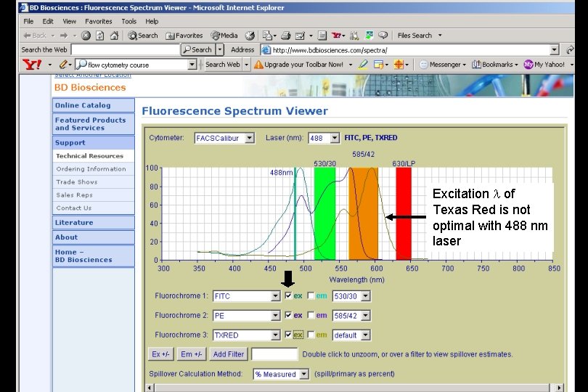588x392 pixels.
Task: Open Fluorochrome 1 FITC dropdown
Action: (x=246, y=296)
